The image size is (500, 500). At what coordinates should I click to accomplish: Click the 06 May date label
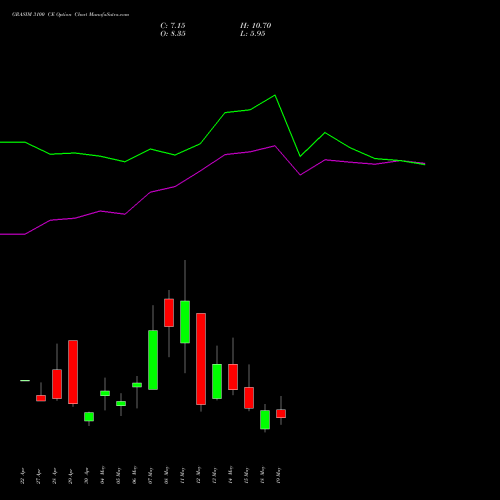(x=134, y=475)
